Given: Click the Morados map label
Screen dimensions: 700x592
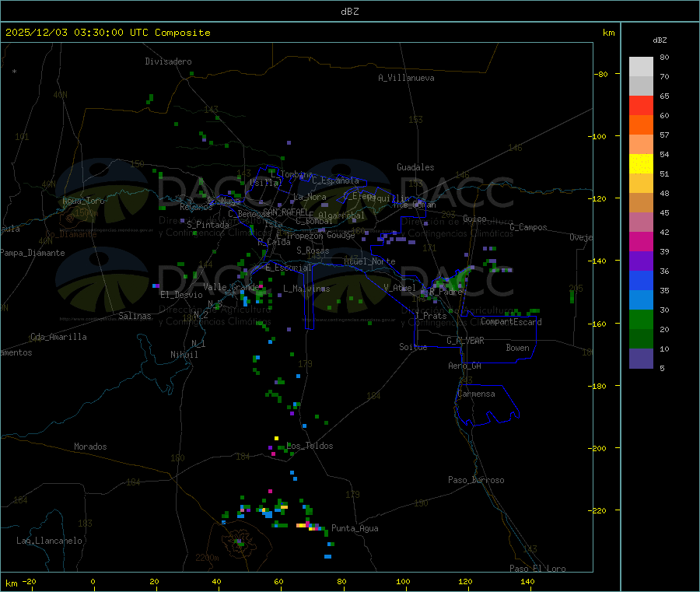Looking at the screenshot, I should (90, 447).
